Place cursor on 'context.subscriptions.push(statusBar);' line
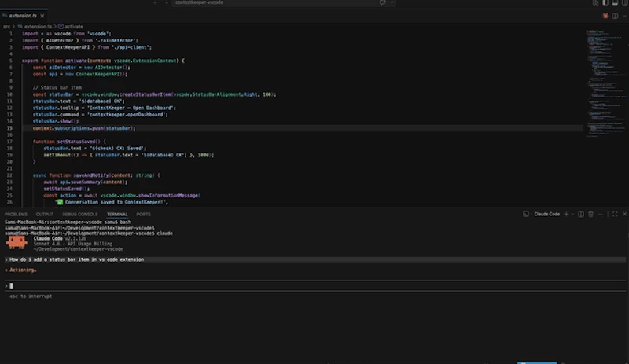 click(84, 128)
